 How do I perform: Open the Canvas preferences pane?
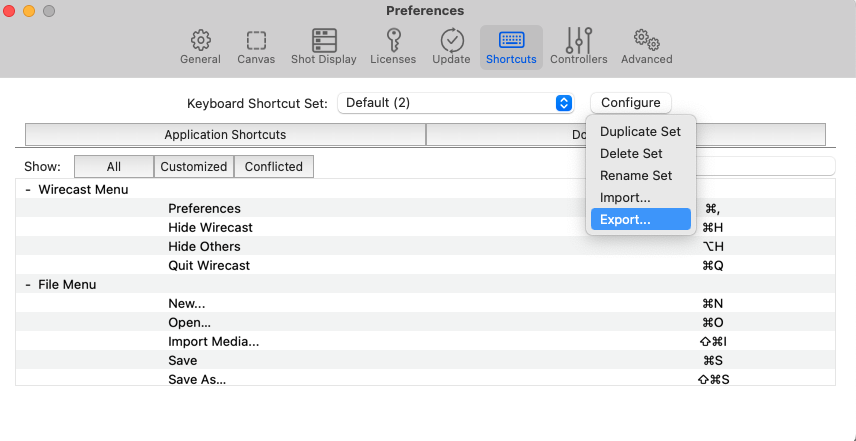click(x=256, y=47)
